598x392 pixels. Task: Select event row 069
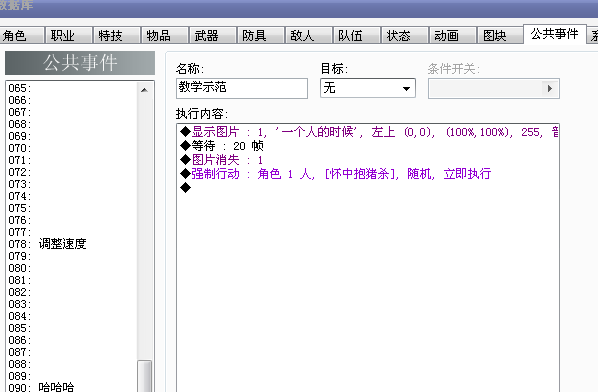click(72, 136)
